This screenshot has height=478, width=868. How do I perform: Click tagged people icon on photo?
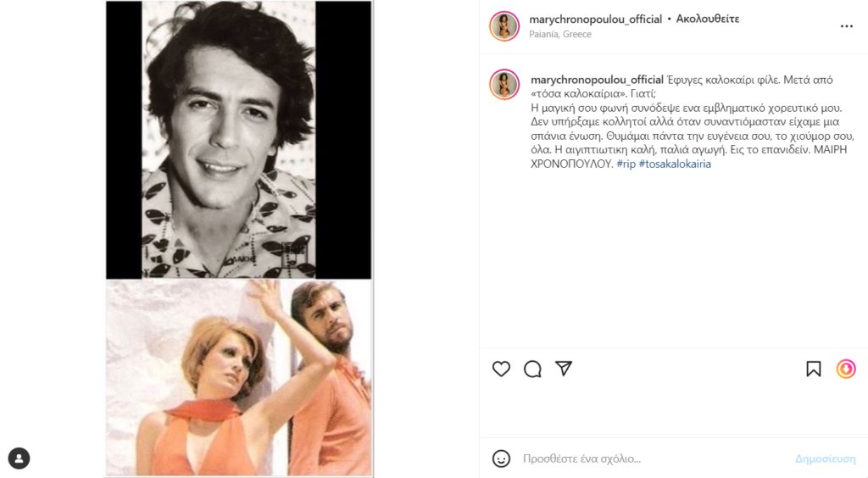pos(19,459)
